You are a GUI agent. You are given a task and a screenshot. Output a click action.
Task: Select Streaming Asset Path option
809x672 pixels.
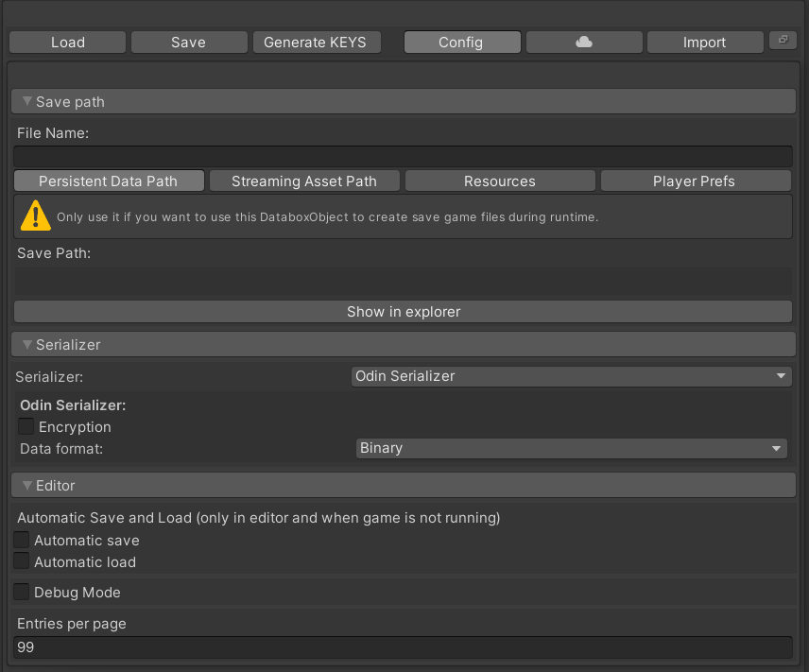click(303, 181)
